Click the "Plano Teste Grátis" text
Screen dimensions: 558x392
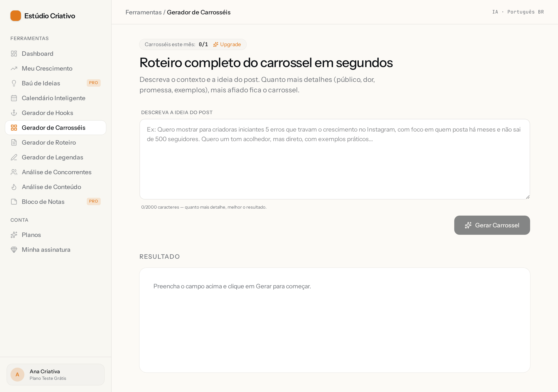48,378
